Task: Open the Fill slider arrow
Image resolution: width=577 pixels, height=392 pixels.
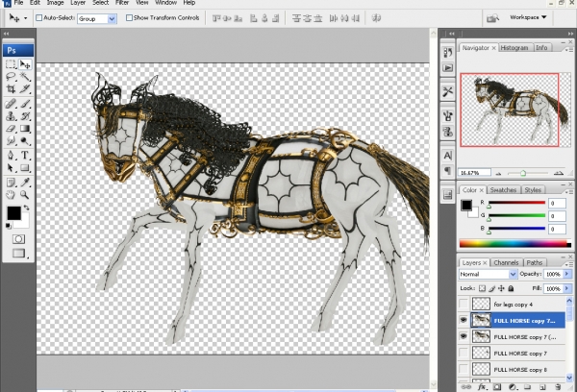Action: [x=567, y=288]
